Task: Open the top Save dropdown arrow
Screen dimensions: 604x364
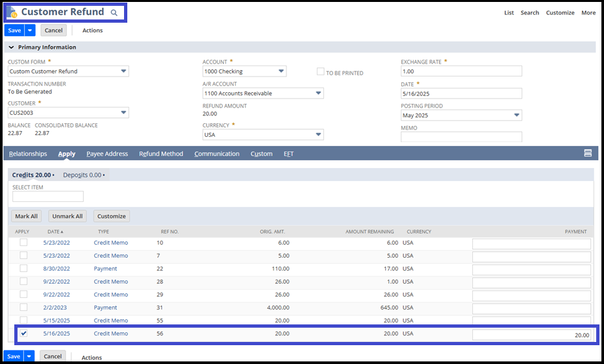Action: tap(30, 30)
